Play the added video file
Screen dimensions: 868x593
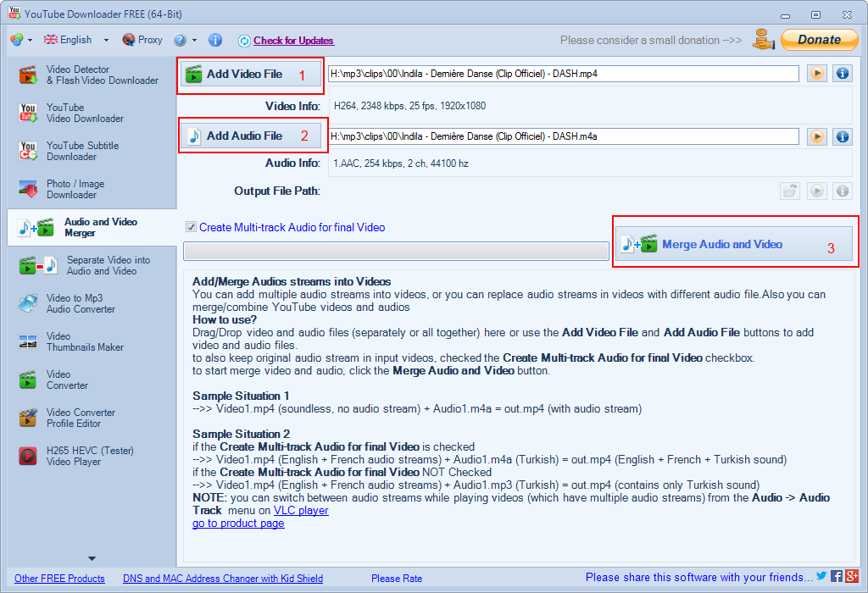[817, 73]
